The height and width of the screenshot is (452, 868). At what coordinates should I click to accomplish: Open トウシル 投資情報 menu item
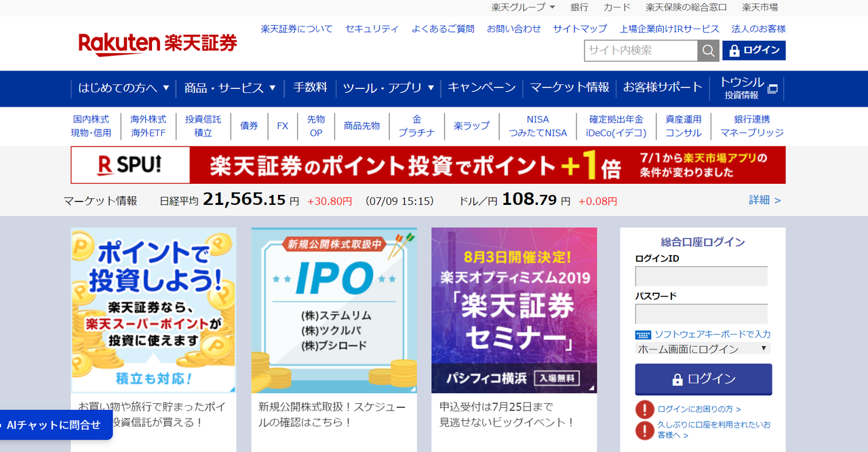(748, 88)
